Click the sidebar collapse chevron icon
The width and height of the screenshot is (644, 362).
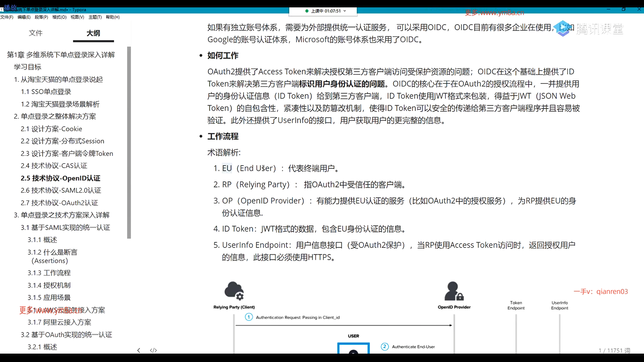point(139,350)
